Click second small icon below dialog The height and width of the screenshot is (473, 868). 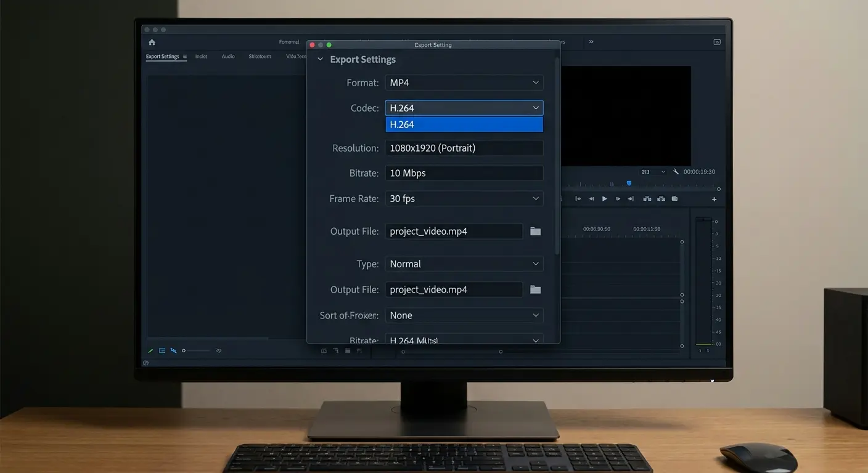click(x=335, y=351)
